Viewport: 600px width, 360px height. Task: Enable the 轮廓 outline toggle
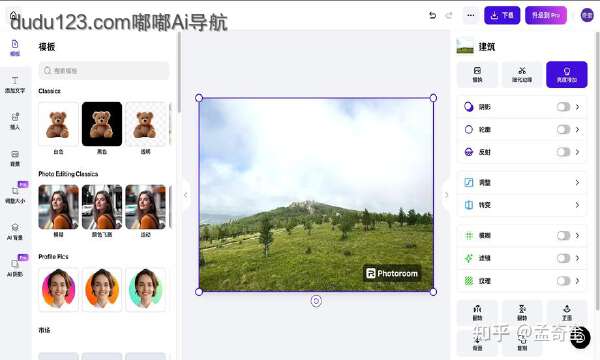coord(563,129)
